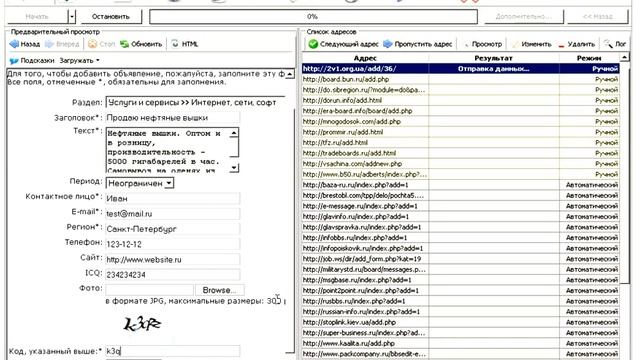
Task: Click inside the Текст textarea
Action: pyautogui.click(x=167, y=150)
